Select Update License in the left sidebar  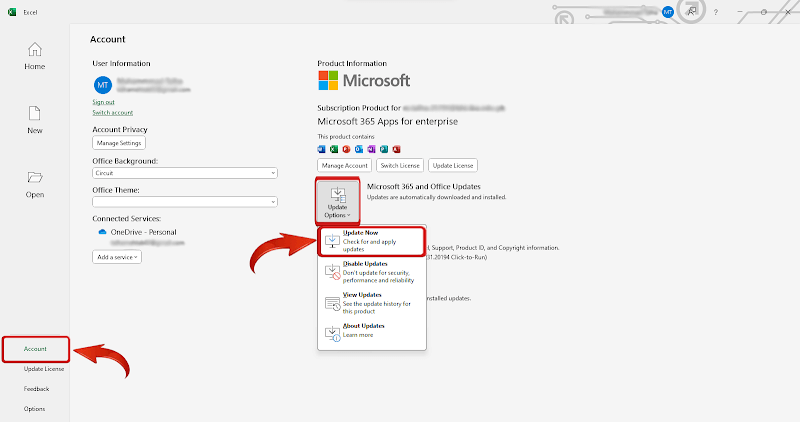point(44,369)
